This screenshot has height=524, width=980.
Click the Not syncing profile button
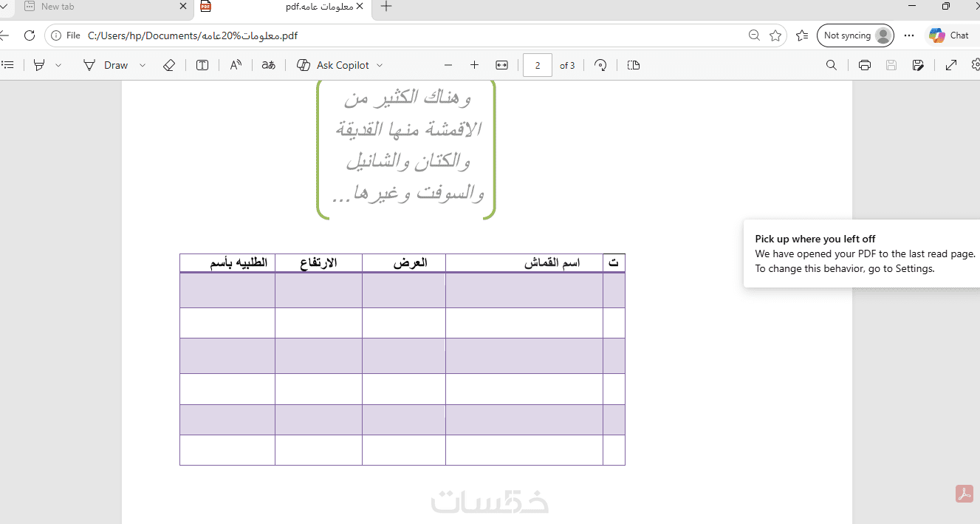[x=855, y=35]
